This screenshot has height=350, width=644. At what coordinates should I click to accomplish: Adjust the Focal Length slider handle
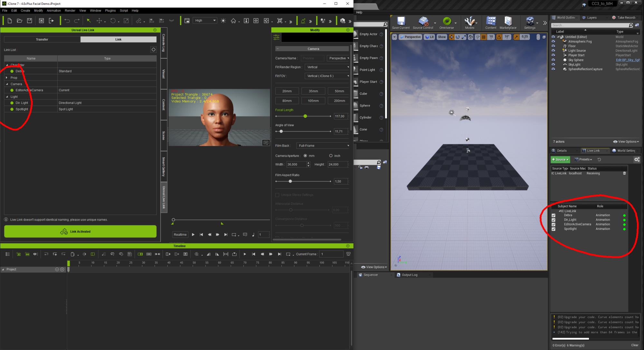[305, 116]
